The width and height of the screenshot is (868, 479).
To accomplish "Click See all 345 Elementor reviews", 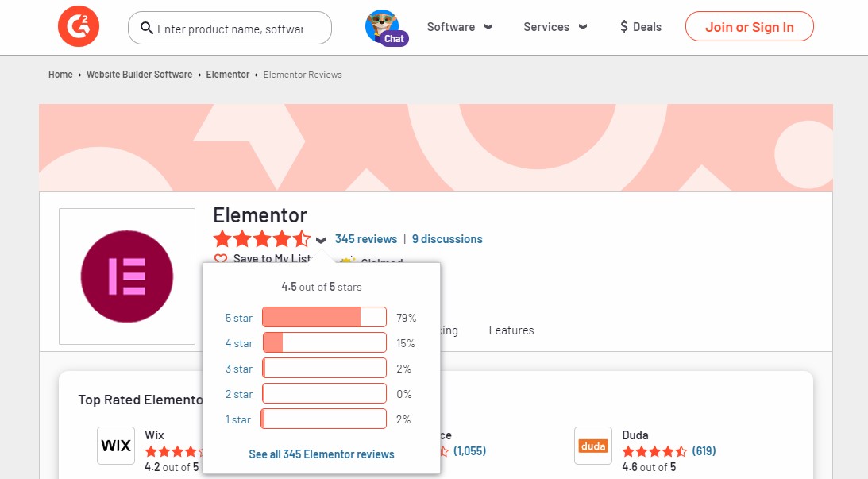I will click(322, 454).
